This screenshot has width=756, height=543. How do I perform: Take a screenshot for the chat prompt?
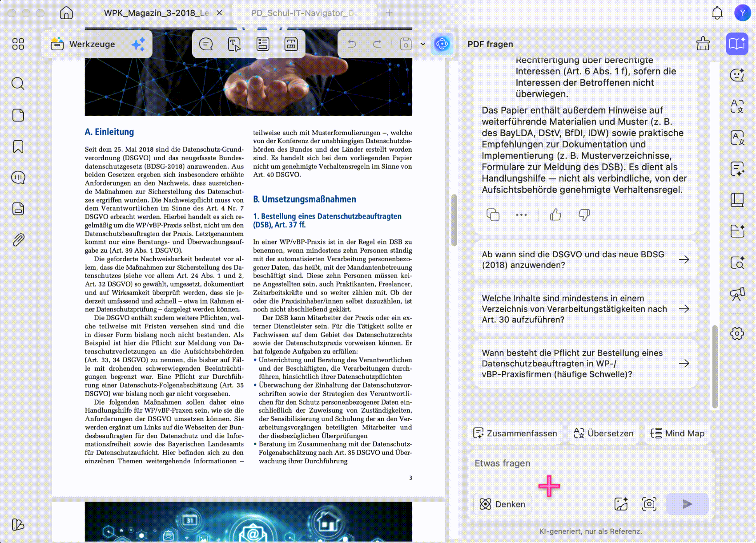[x=649, y=504]
